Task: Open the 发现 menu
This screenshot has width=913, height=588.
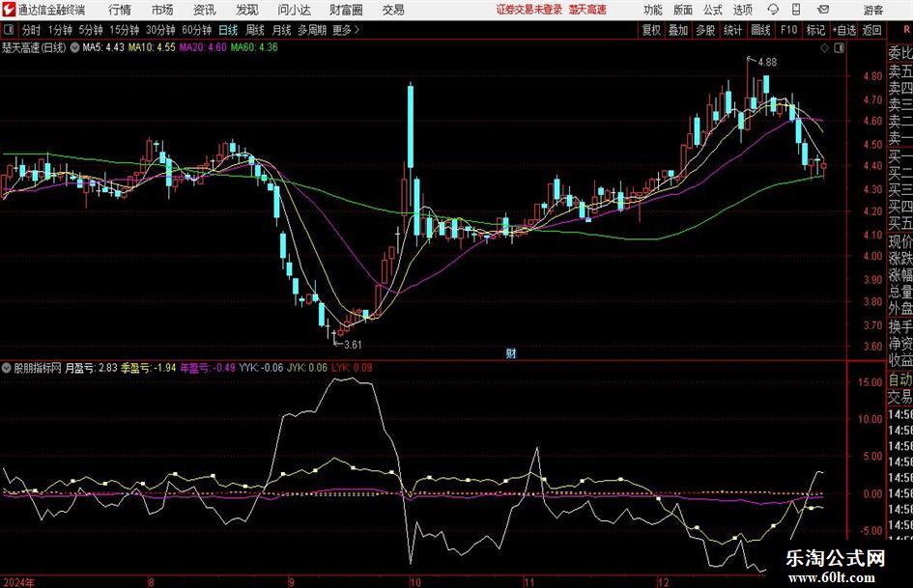Action: click(x=247, y=10)
